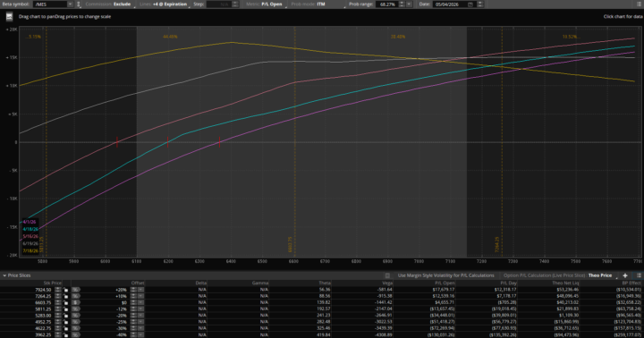
Task: Click the Offset column header
Action: [x=138, y=283]
